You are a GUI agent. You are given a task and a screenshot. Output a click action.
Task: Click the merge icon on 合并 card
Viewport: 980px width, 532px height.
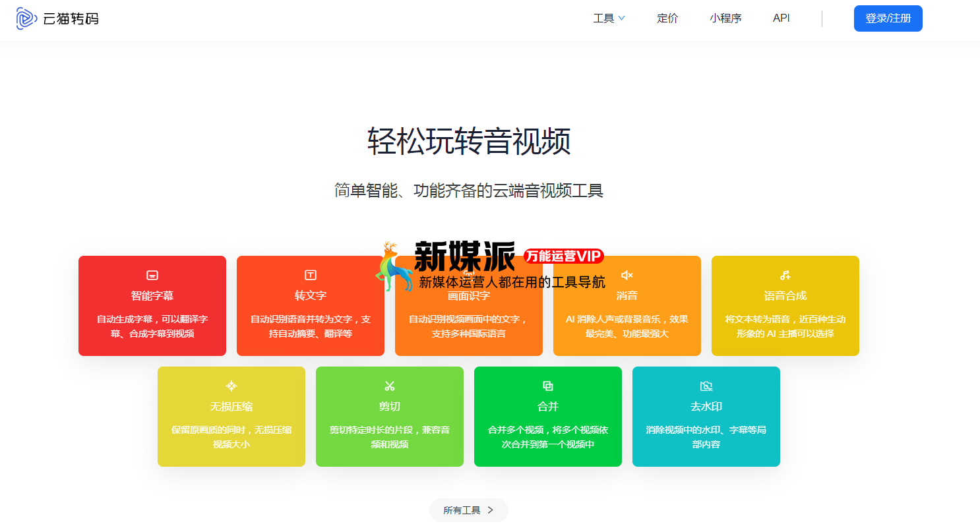coord(548,386)
